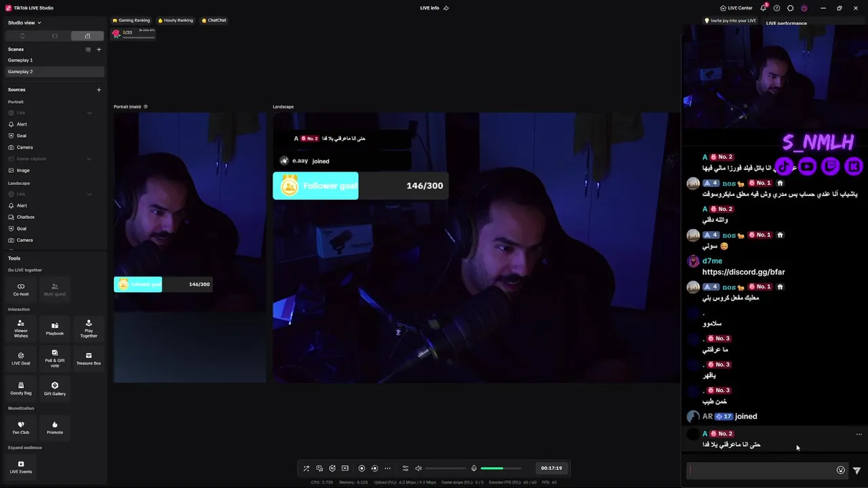Open Viewer Wishes interaction tool
868x488 pixels.
(x=21, y=329)
